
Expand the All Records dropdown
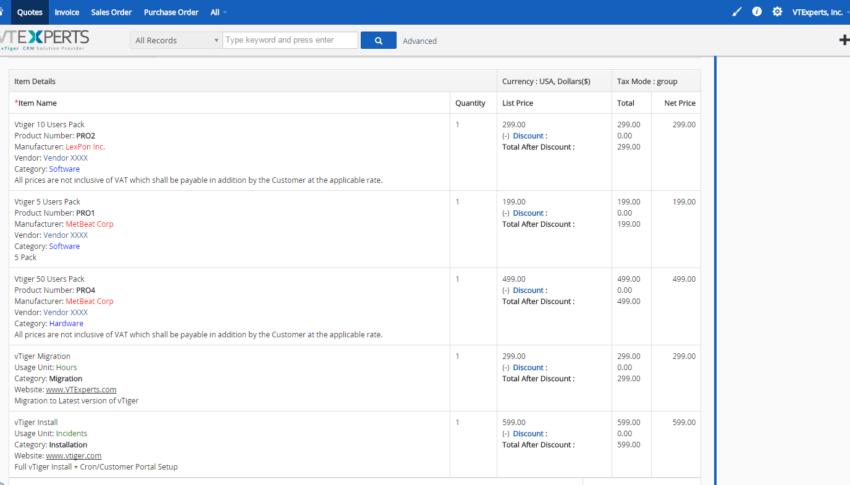tap(176, 40)
